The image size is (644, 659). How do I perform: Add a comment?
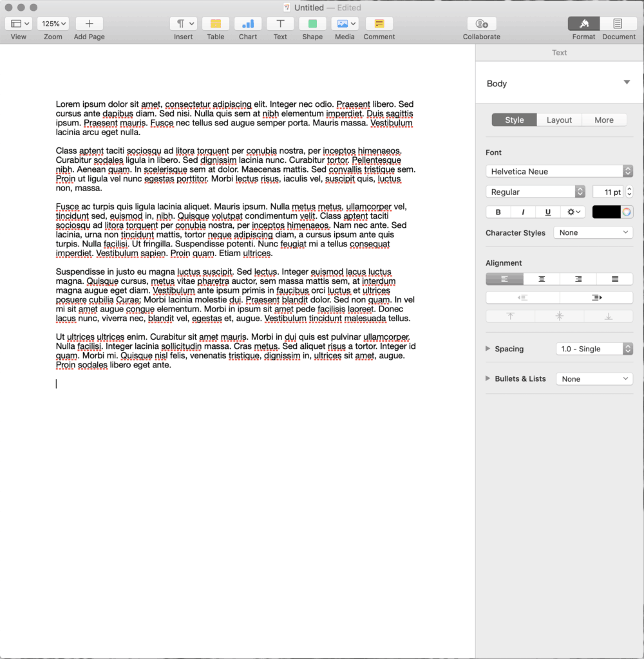[379, 24]
